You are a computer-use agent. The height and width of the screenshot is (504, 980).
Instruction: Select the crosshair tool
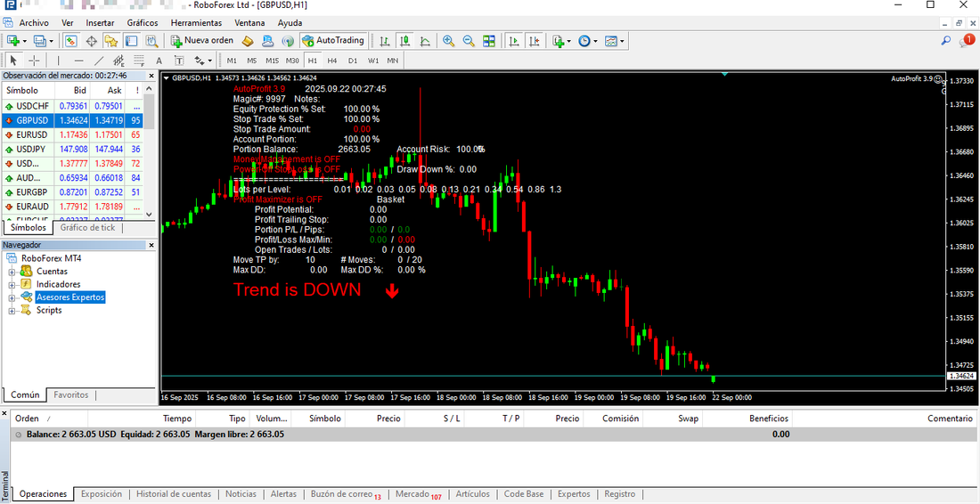coord(35,61)
